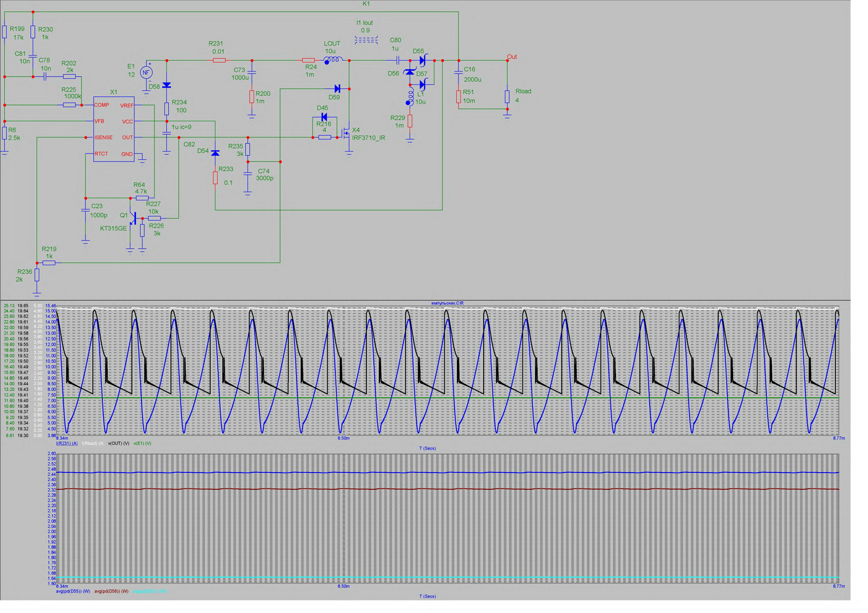Click the K1 coupled-inductor core symbol
This screenshot has width=868, height=613.
(366, 40)
